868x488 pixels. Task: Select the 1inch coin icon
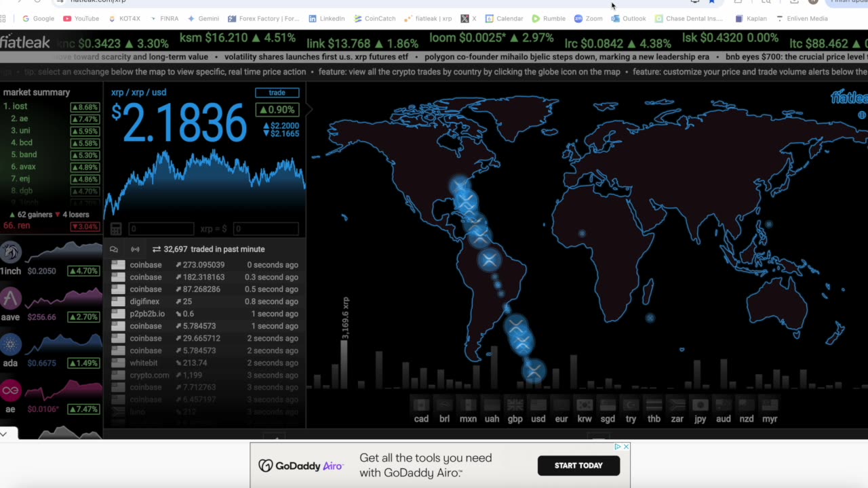[11, 252]
